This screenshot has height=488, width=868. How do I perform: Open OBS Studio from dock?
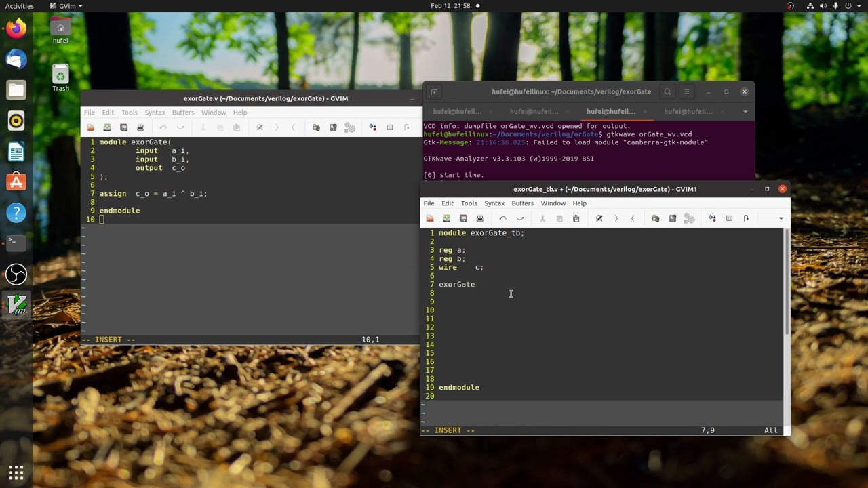16,274
